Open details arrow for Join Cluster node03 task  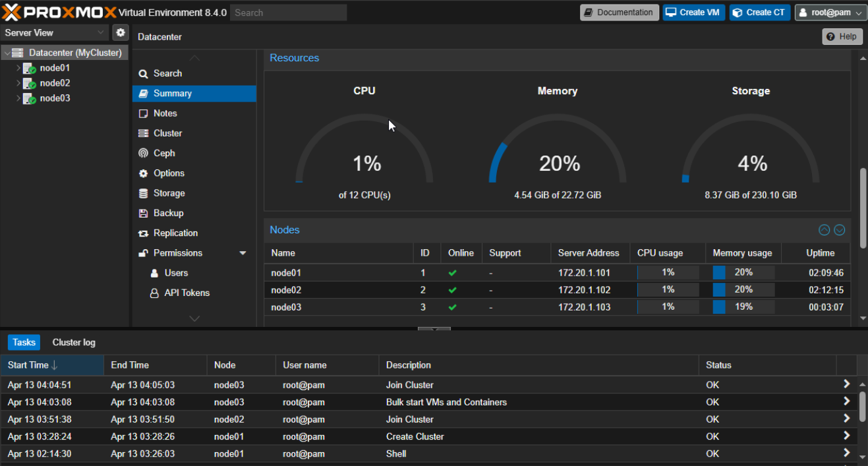846,384
